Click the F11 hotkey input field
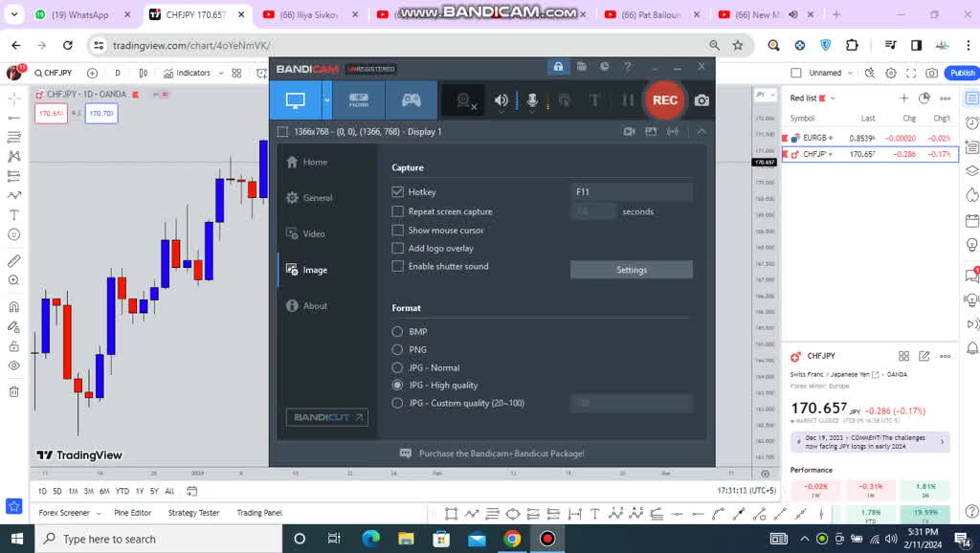This screenshot has width=980, height=553. point(631,192)
